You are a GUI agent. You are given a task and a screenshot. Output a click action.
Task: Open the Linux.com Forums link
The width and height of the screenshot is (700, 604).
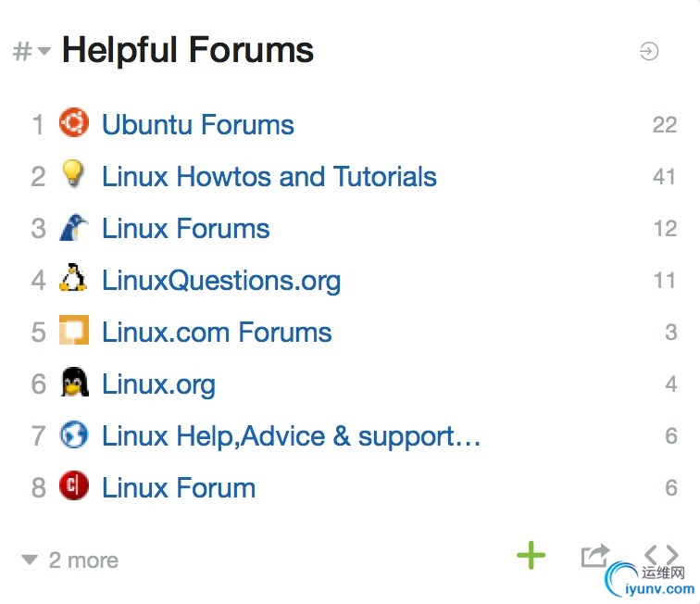[x=216, y=333]
